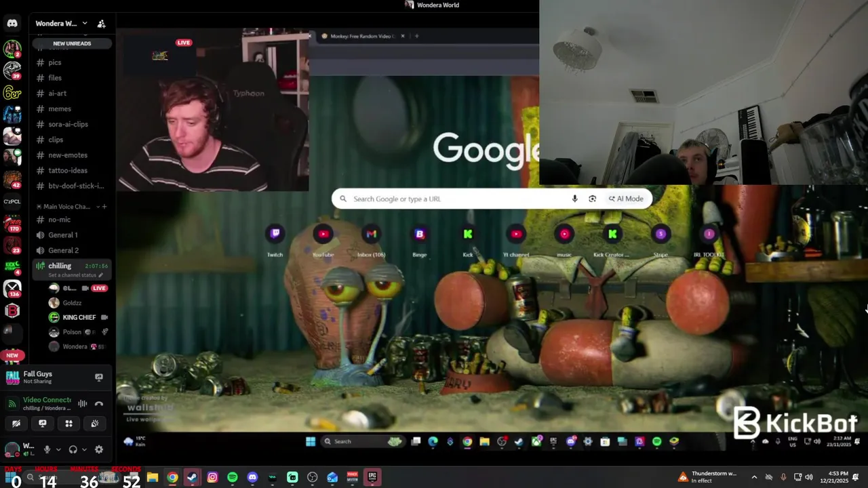868x488 pixels.
Task: Open the Inbox (106) Gmail shortcut
Action: click(x=371, y=235)
